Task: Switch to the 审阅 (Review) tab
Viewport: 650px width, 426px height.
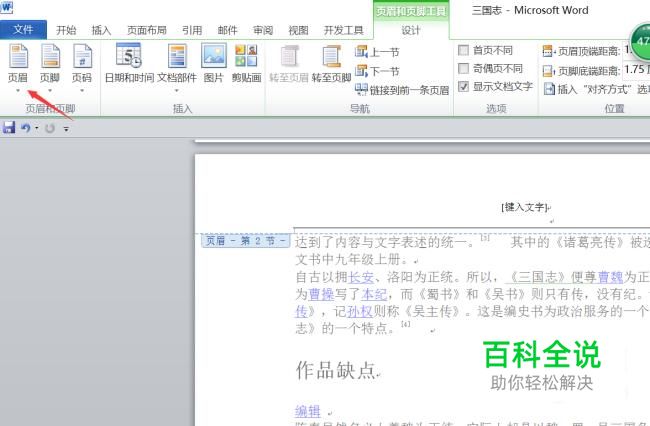Action: (263, 30)
